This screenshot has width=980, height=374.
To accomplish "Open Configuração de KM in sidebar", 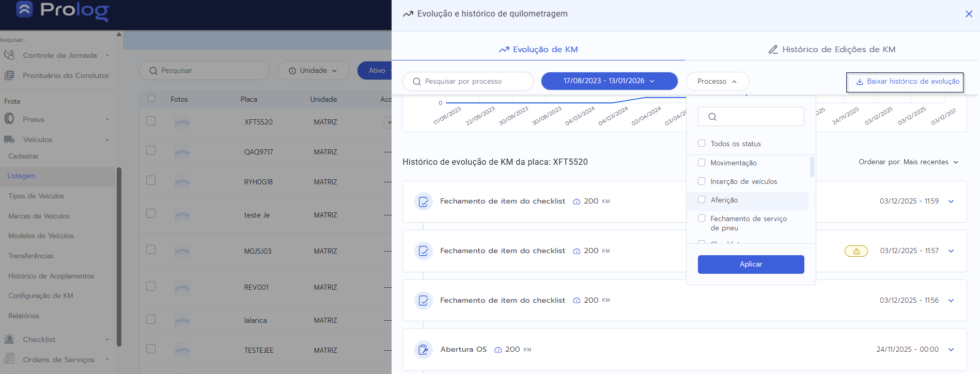I will click(x=41, y=296).
